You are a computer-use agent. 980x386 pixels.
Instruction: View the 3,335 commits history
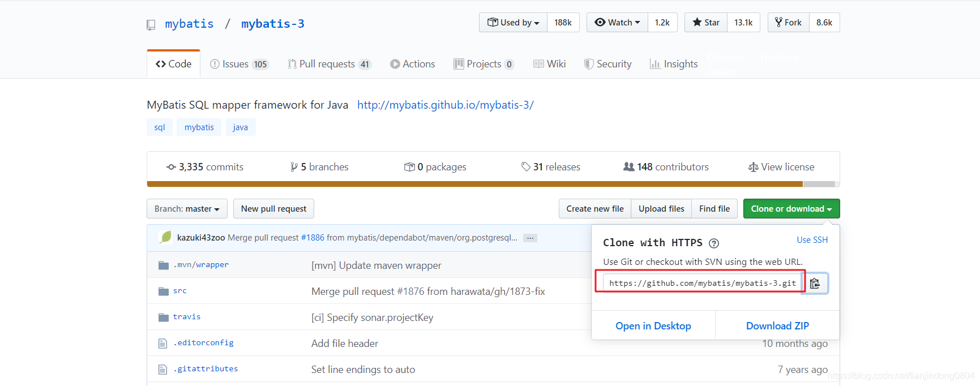[205, 167]
